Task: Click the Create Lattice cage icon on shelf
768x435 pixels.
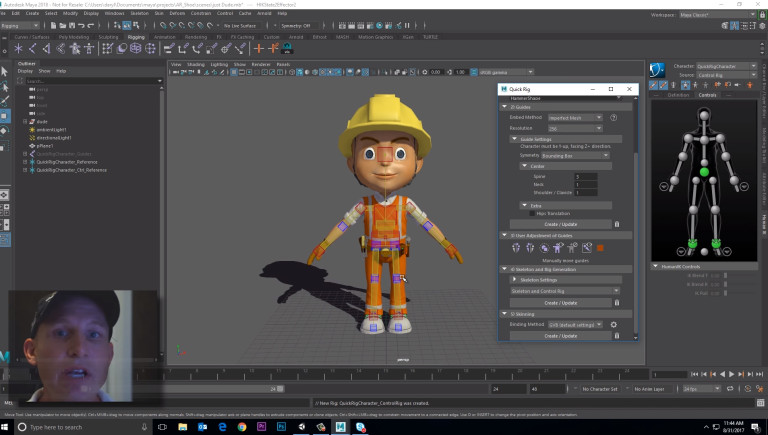Action: pos(136,48)
